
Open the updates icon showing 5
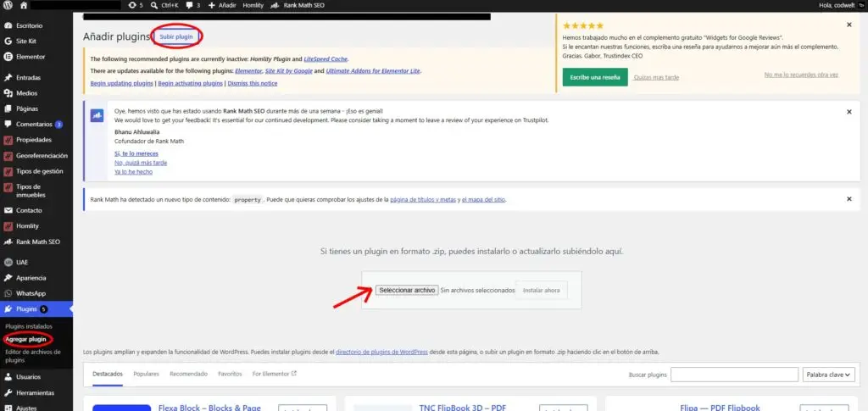pyautogui.click(x=131, y=5)
